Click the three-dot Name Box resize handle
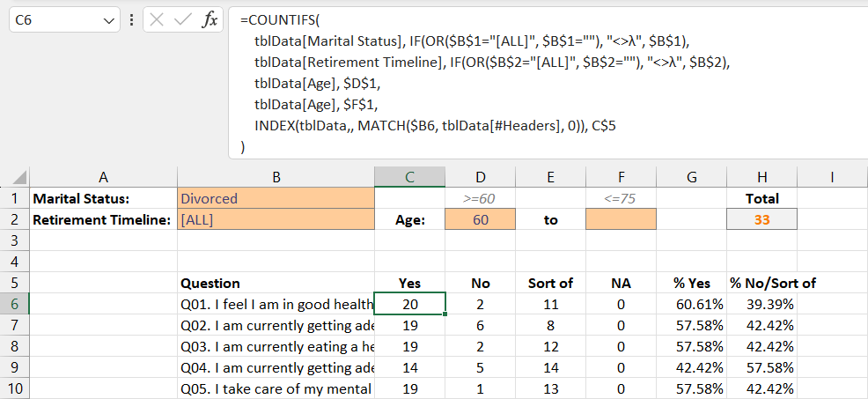868x399 pixels. pyautogui.click(x=131, y=20)
